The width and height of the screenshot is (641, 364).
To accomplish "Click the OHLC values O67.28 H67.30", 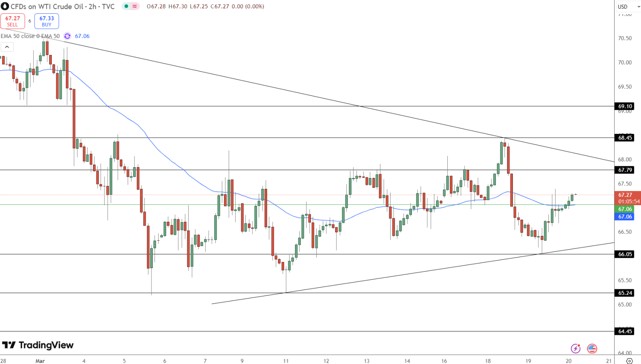I will pos(167,7).
